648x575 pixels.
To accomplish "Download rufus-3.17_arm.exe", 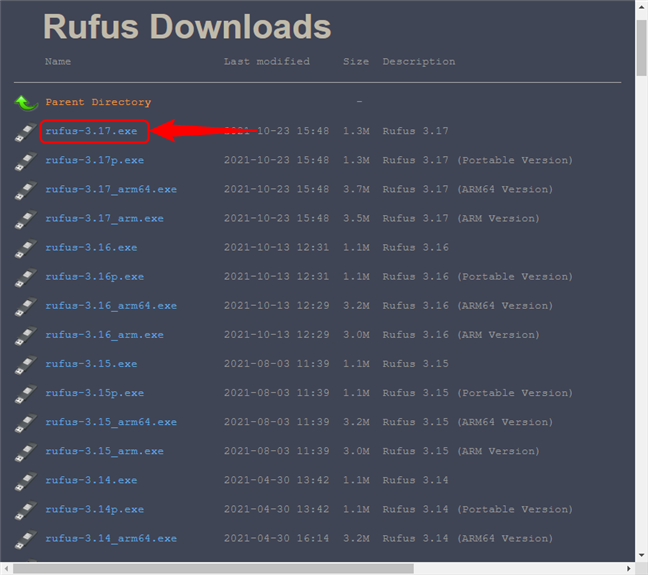I will tap(105, 218).
